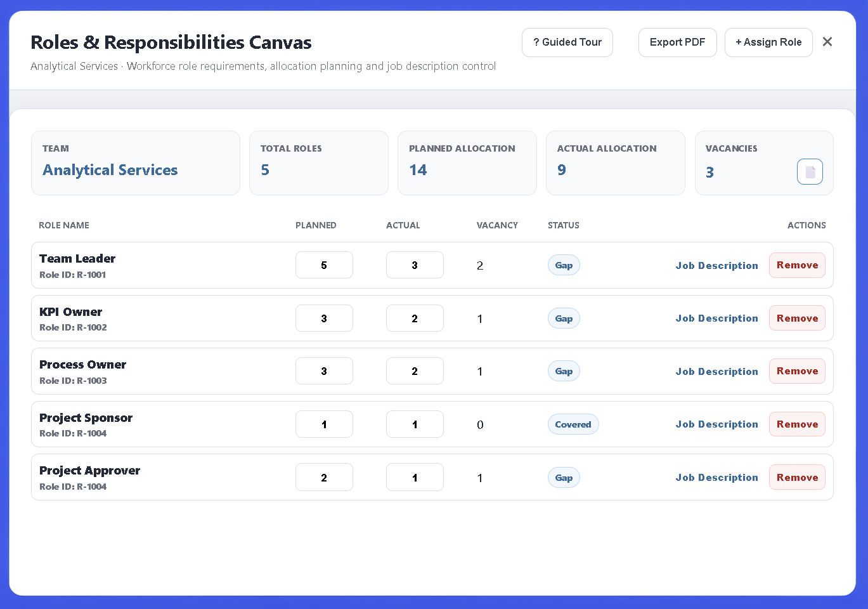Click the ROLE NAME column header
Viewport: 868px width, 609px height.
tap(64, 225)
